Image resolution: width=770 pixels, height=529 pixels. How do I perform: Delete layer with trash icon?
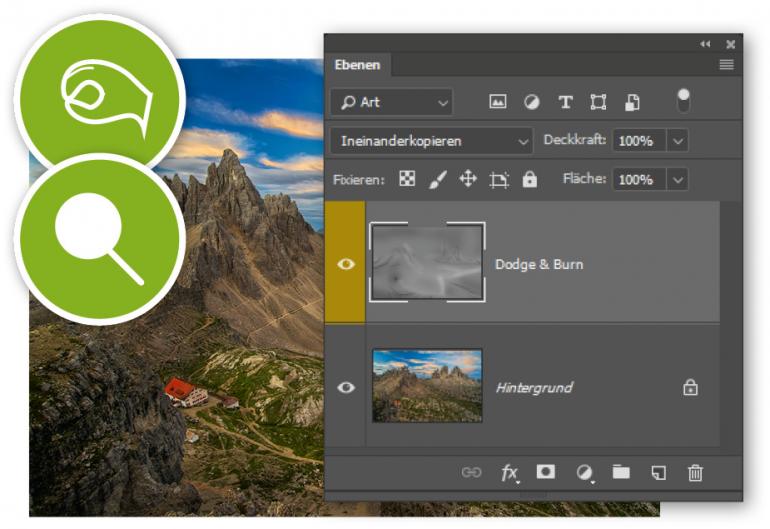coord(695,473)
